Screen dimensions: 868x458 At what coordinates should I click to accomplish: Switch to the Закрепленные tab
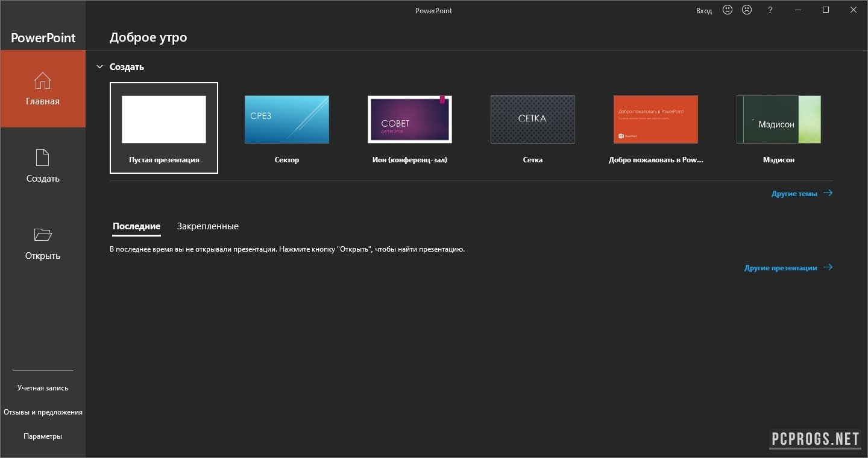207,226
